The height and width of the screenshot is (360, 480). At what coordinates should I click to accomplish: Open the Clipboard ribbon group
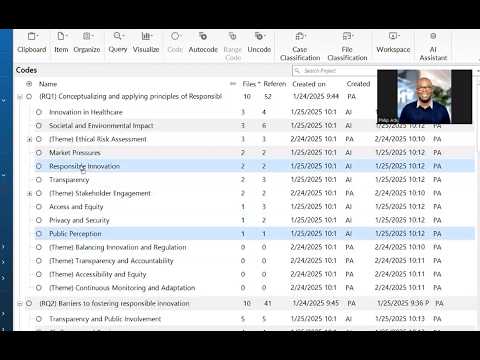[32, 43]
